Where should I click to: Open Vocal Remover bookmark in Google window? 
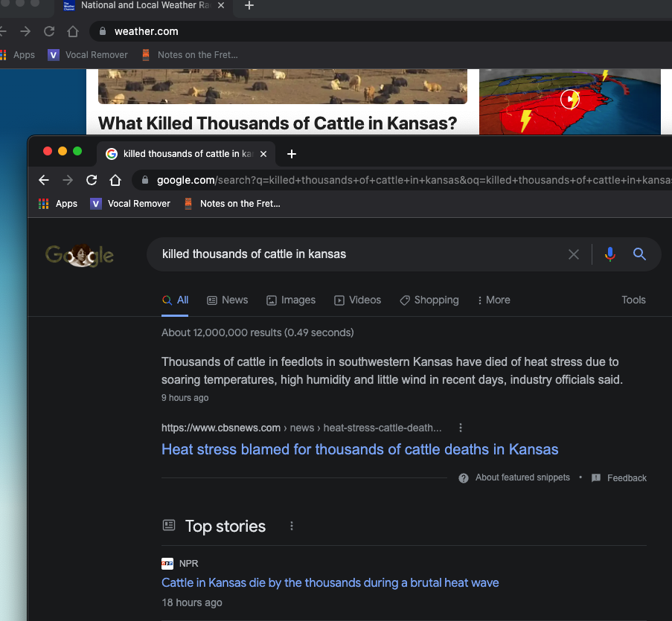130,204
